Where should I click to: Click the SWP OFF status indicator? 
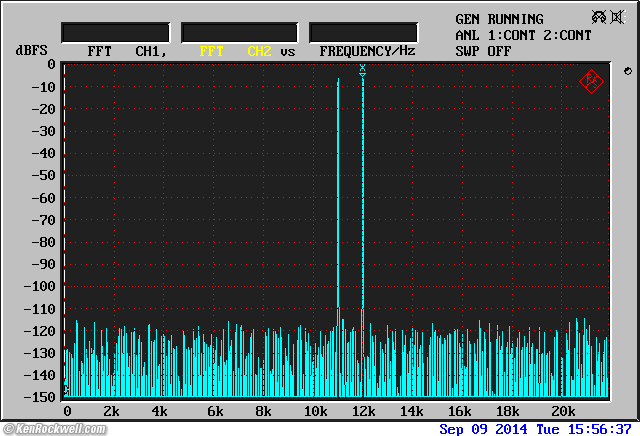483,51
